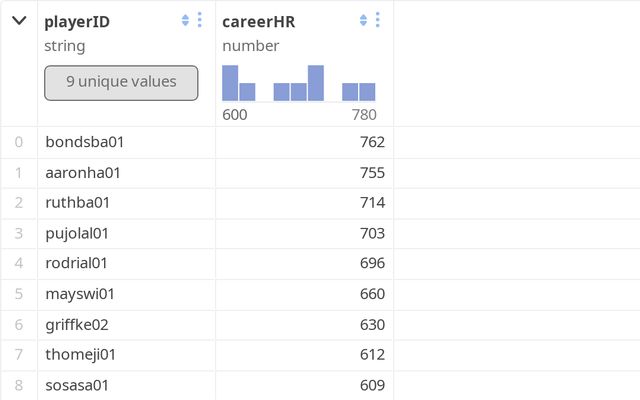Click the playerID sort arrows icon
Viewport: 640px width, 400px height.
tap(185, 20)
